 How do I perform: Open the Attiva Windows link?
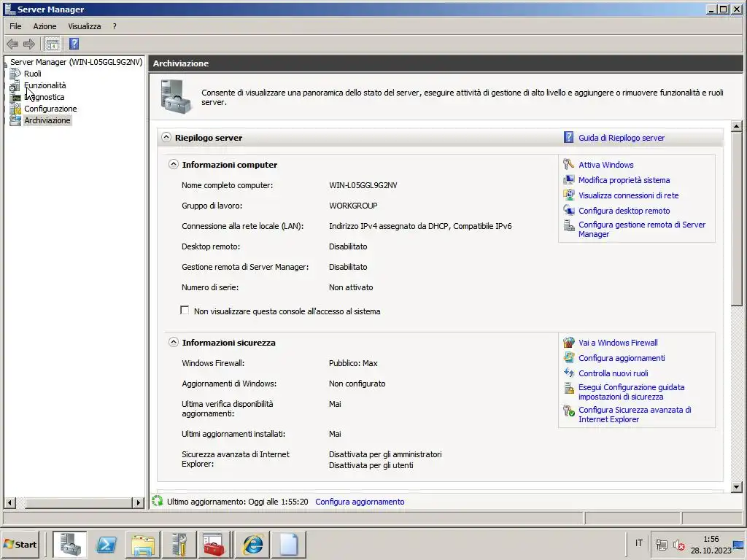pos(606,165)
